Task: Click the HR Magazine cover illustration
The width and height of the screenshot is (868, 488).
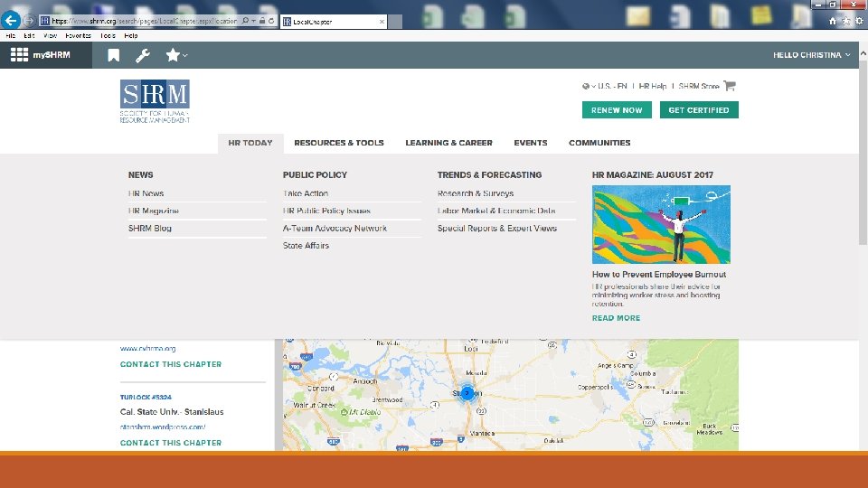Action: (661, 224)
